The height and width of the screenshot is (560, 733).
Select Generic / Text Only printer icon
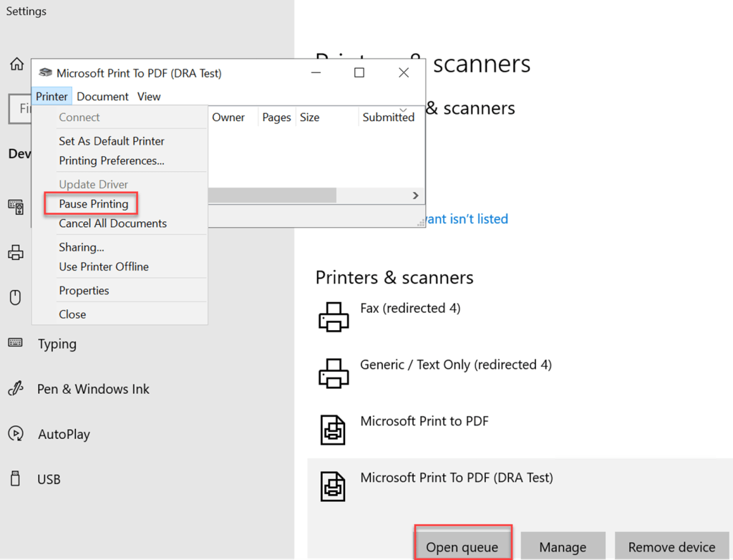point(333,372)
